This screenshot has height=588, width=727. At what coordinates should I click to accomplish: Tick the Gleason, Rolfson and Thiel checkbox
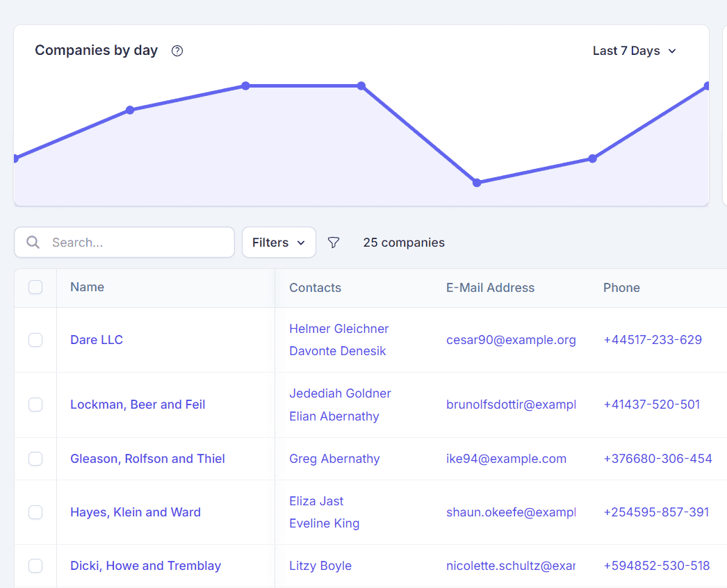[x=35, y=459]
